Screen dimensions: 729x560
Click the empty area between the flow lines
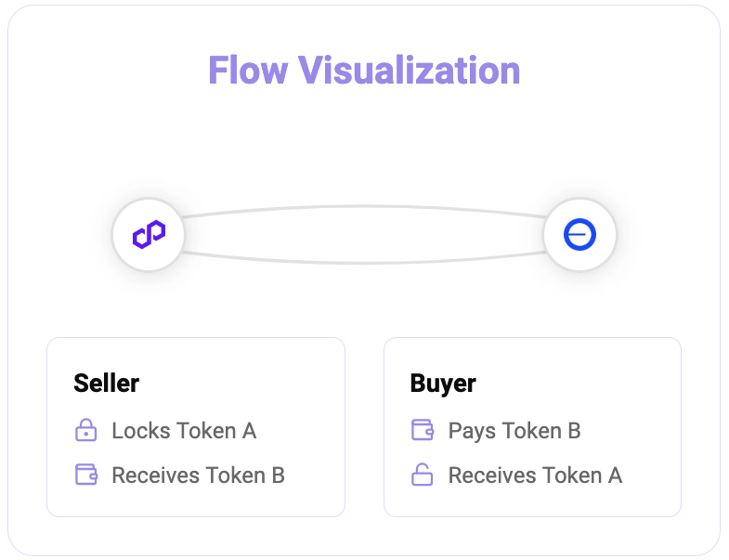364,234
